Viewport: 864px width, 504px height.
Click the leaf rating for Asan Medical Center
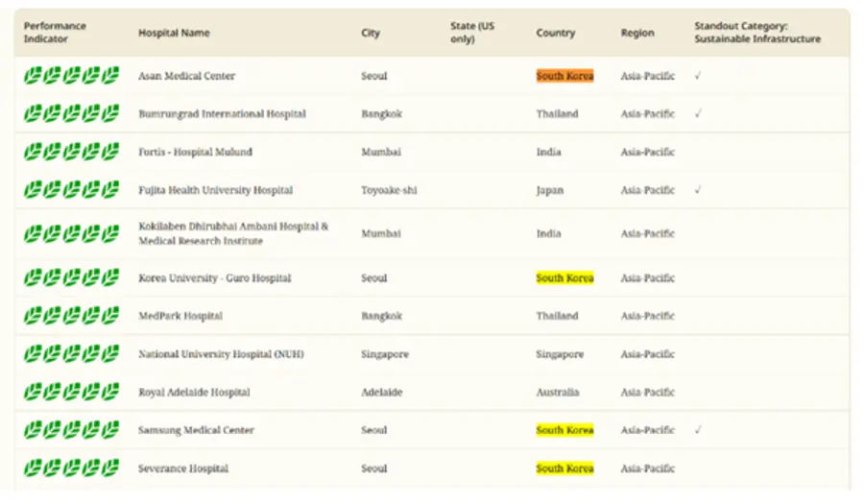click(x=71, y=76)
